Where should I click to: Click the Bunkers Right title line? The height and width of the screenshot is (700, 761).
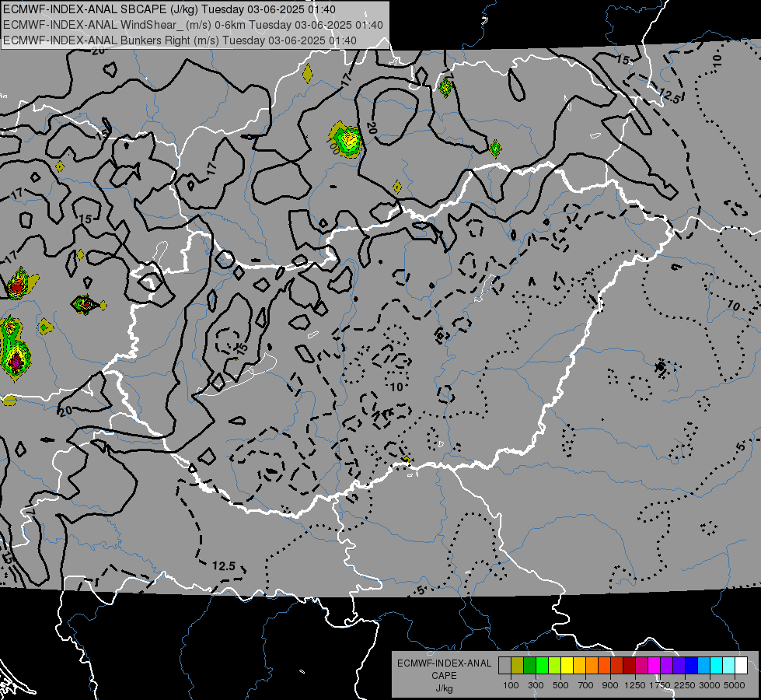click(180, 40)
